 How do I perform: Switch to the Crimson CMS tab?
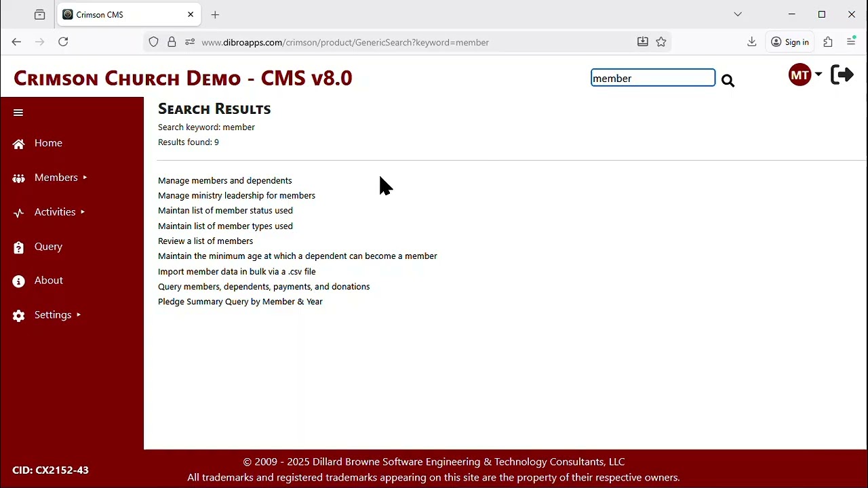(128, 14)
